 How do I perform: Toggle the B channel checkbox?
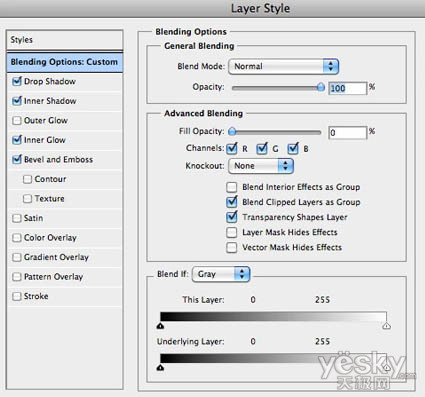(293, 149)
